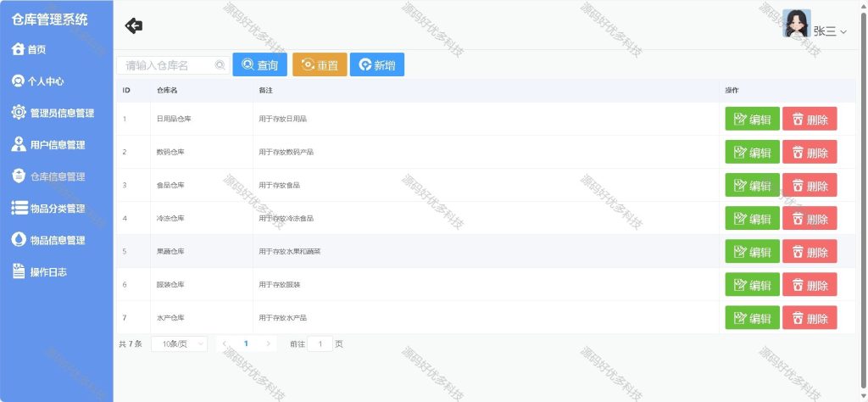Select the 数码仓库 name cell
This screenshot has width=868, height=402.
202,152
